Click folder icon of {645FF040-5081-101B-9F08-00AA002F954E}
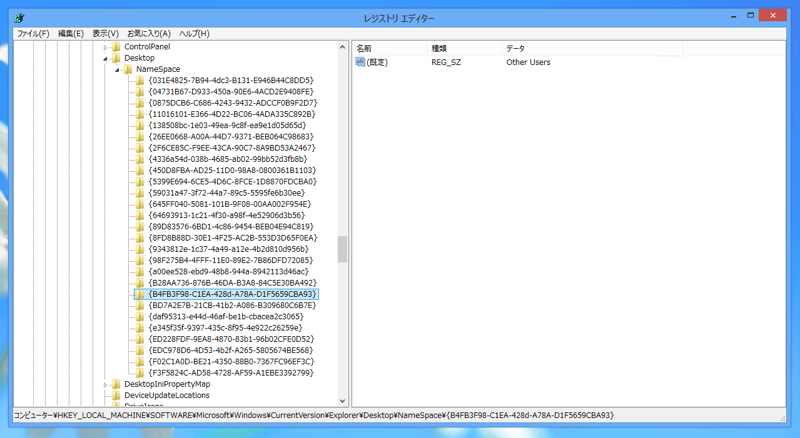Screen dimensions: 800x438 pyautogui.click(x=140, y=204)
